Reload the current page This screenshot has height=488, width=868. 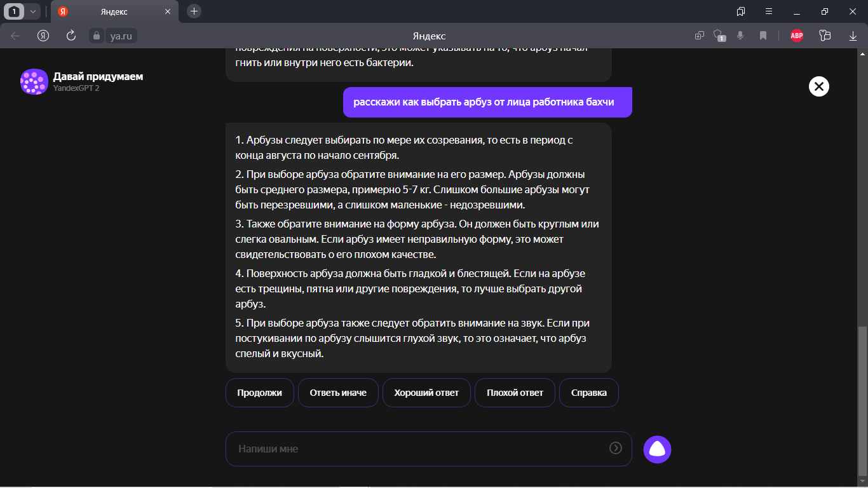[x=71, y=36]
